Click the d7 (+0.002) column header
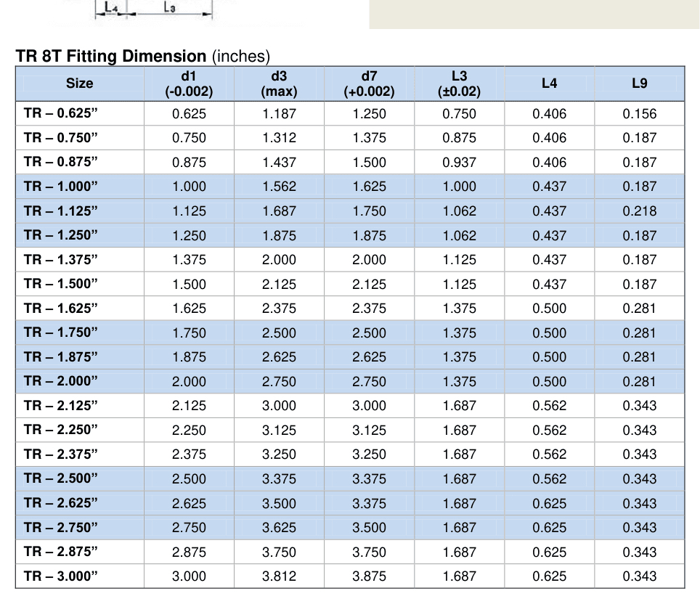 369,83
